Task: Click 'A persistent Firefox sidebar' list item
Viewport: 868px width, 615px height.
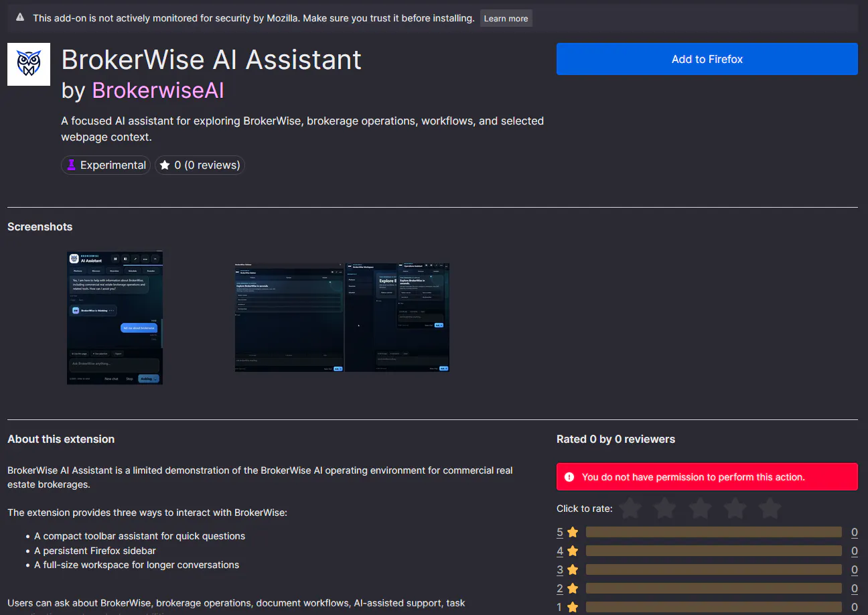Action: (x=95, y=551)
